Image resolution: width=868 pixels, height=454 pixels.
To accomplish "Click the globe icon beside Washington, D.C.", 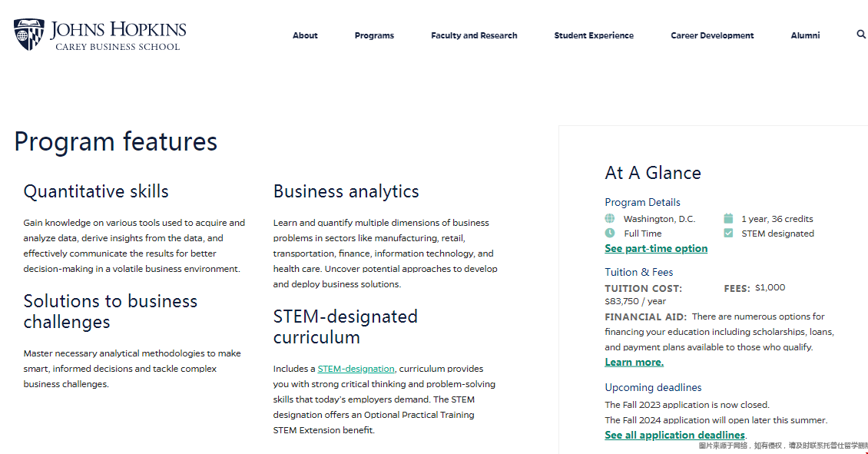I will point(610,218).
